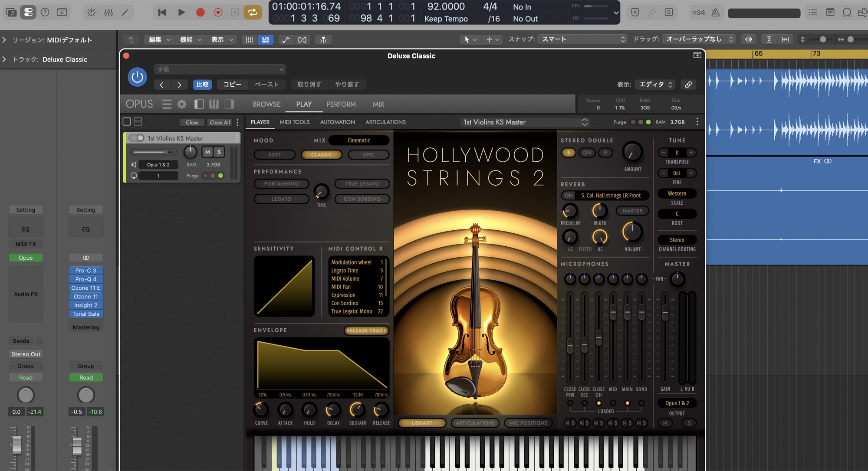
Task: Select the SOFT mood
Action: pos(275,154)
